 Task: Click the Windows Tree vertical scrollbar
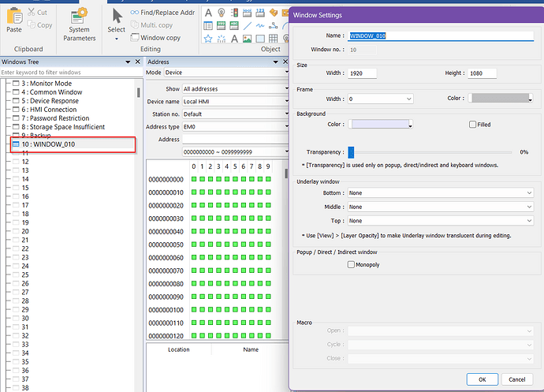coord(139,92)
